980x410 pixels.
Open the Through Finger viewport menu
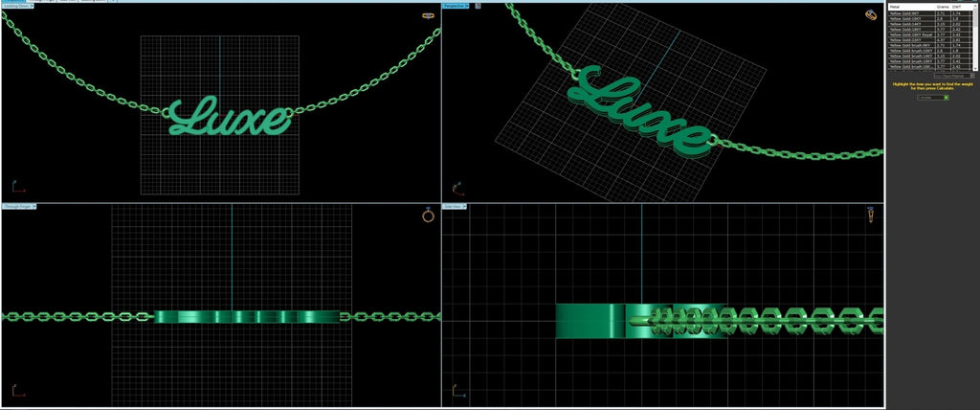19,206
